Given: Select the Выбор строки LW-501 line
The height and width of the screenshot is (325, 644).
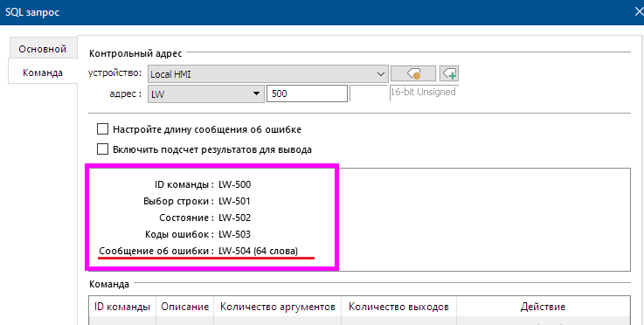Looking at the screenshot, I should [x=197, y=201].
